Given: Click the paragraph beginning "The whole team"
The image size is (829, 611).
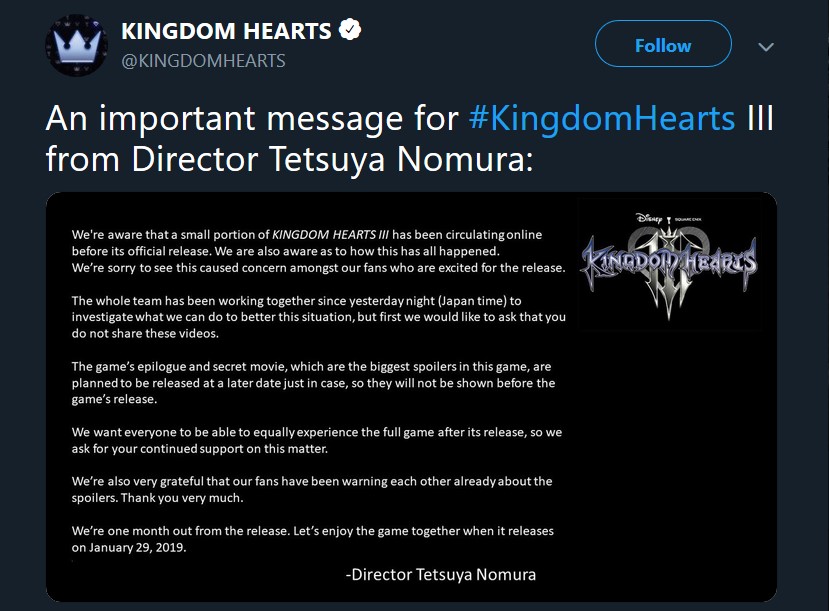Looking at the screenshot, I should point(320,317).
